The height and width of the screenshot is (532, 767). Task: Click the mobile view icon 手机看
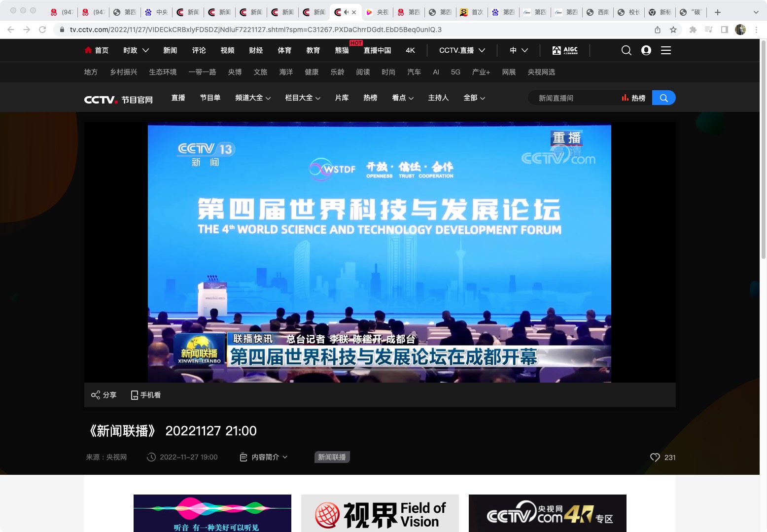tap(135, 395)
